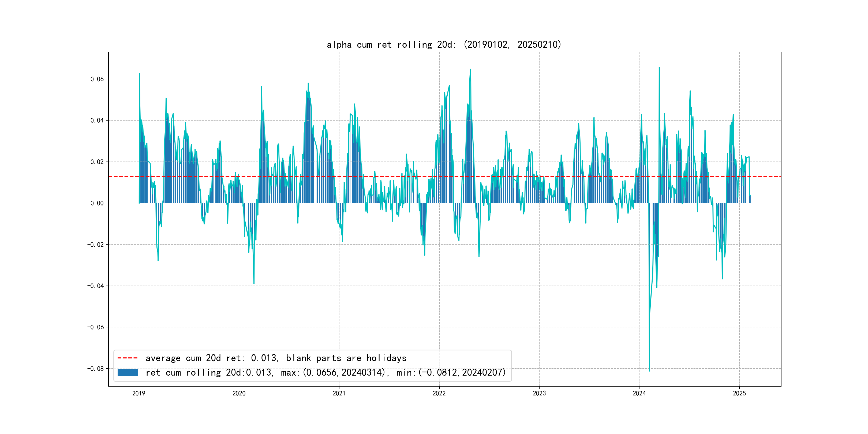The image size is (868, 434).
Task: Click the red dashed legend line sample
Action: [127, 358]
